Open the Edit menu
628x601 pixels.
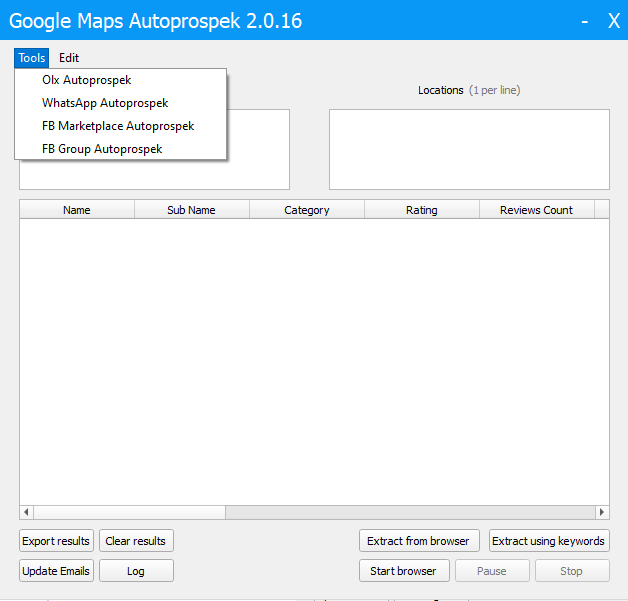pos(69,58)
